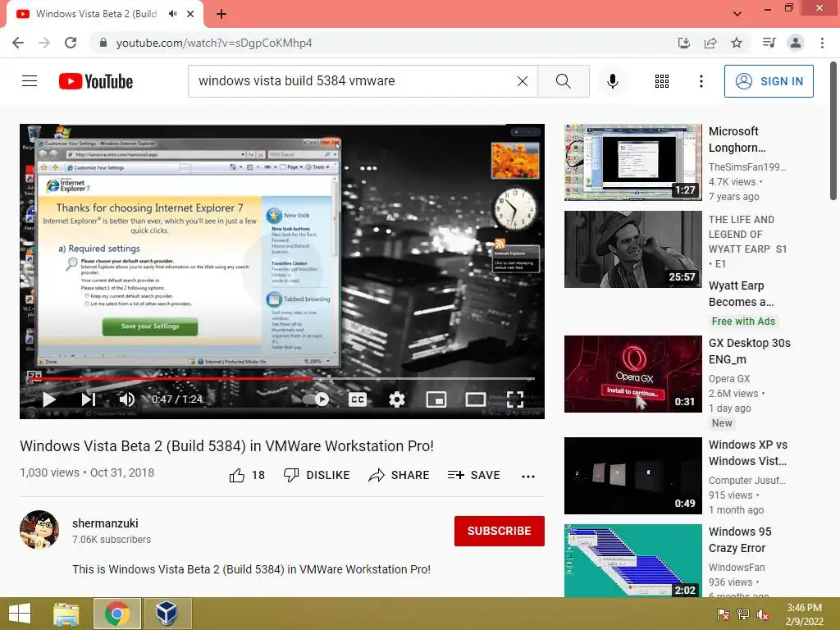This screenshot has width=840, height=630.
Task: Share this page from address bar
Action: pyautogui.click(x=710, y=43)
